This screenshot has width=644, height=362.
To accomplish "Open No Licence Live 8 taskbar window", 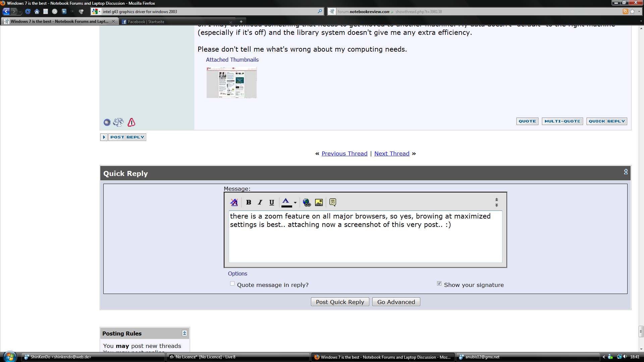I will tap(238, 357).
